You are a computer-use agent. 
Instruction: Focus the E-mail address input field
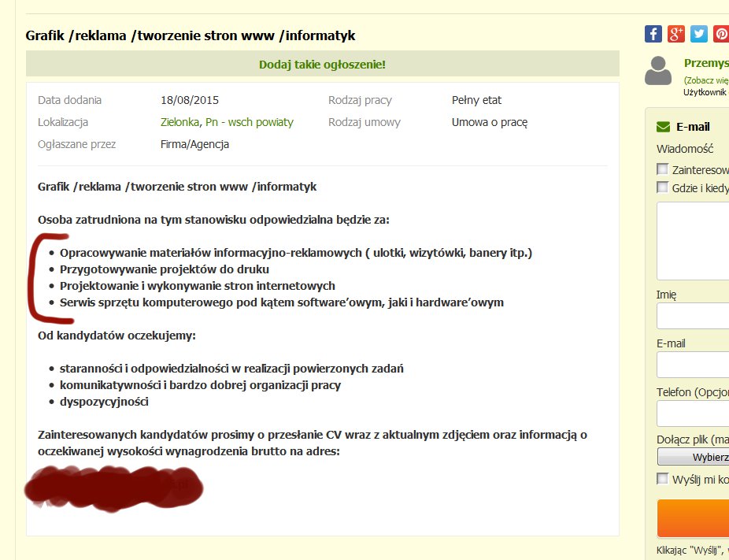pos(693,365)
